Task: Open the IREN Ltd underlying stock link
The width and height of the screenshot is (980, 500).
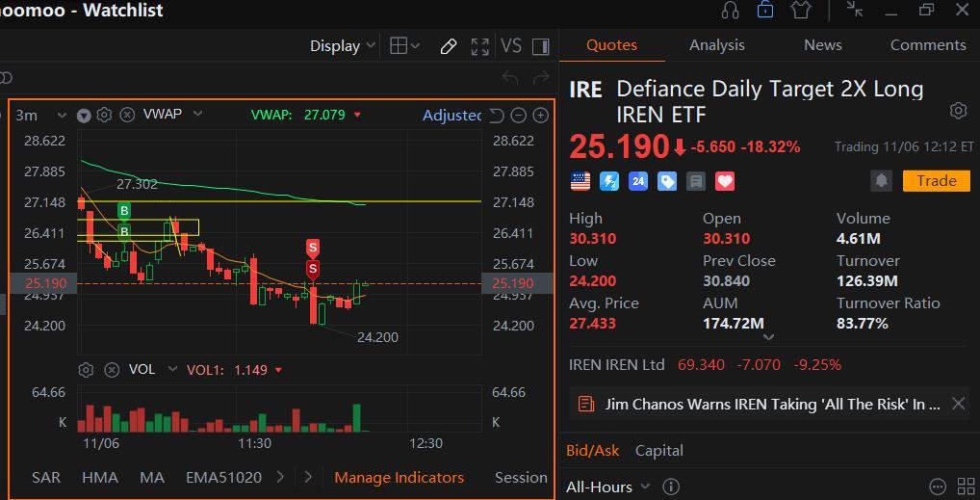Action: tap(616, 364)
